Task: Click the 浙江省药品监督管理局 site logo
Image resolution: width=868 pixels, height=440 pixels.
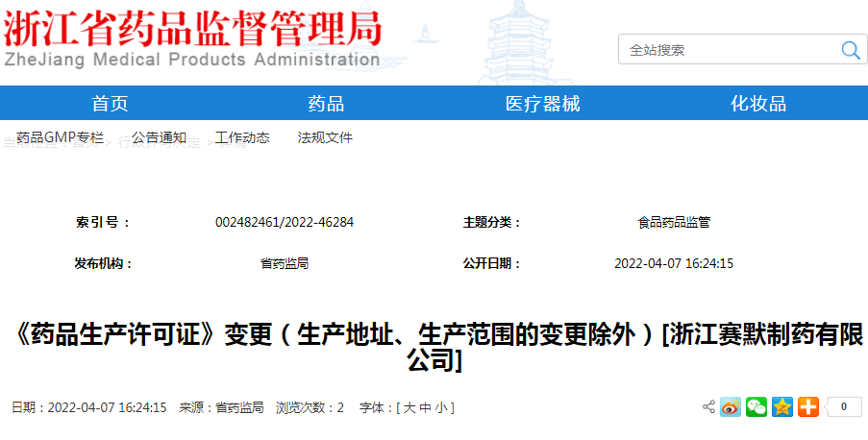Action: point(192,39)
